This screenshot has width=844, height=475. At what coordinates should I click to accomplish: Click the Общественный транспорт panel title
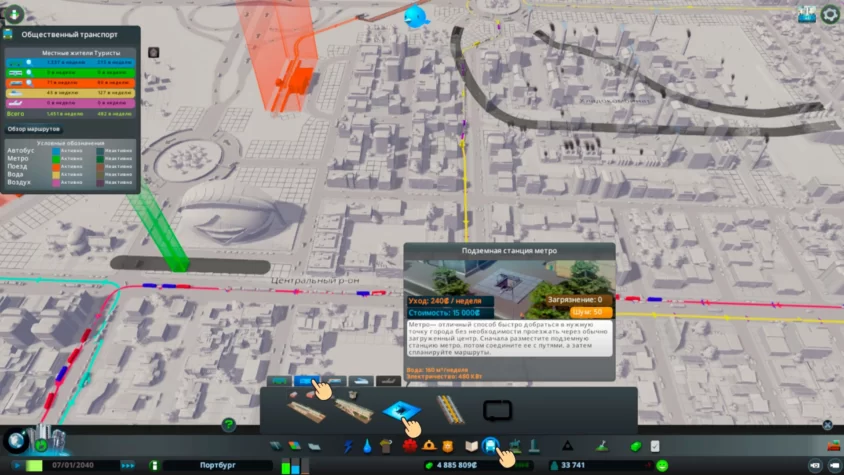pos(69,34)
